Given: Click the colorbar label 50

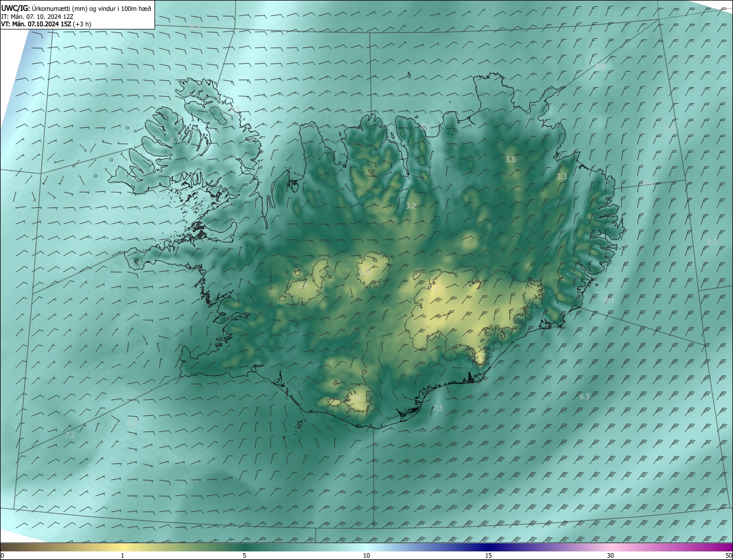Looking at the screenshot, I should (728, 556).
